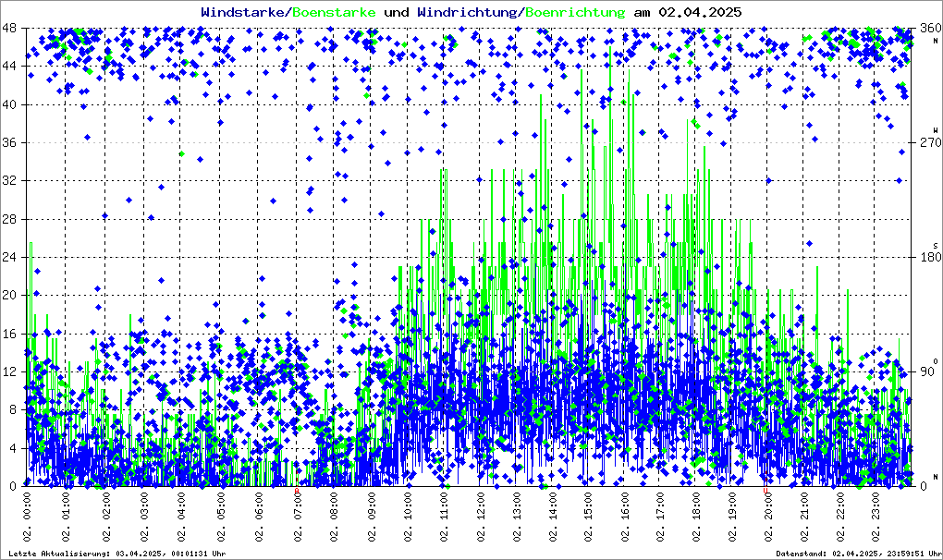Click the green 'Boenstarke' title word
The height and width of the screenshot is (560, 943).
click(x=335, y=12)
